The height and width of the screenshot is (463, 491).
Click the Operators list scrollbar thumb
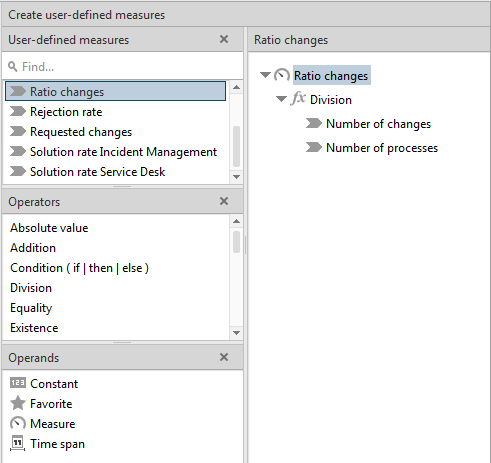(x=236, y=242)
